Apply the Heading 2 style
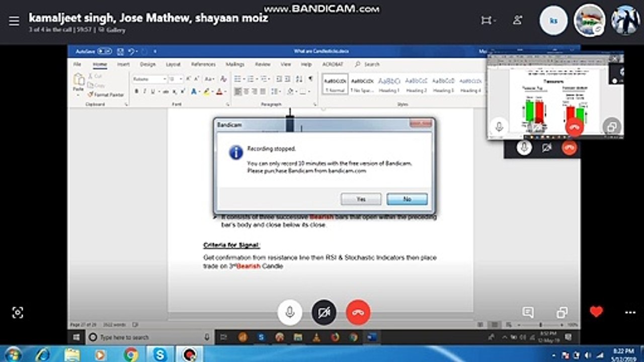This screenshot has height=362, width=644. pos(416,83)
